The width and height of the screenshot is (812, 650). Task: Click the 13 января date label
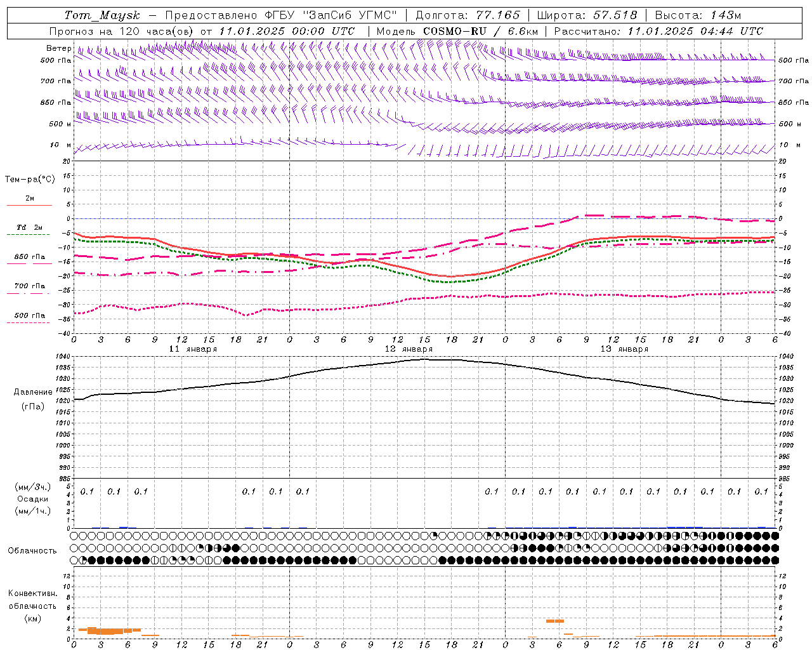tap(624, 349)
